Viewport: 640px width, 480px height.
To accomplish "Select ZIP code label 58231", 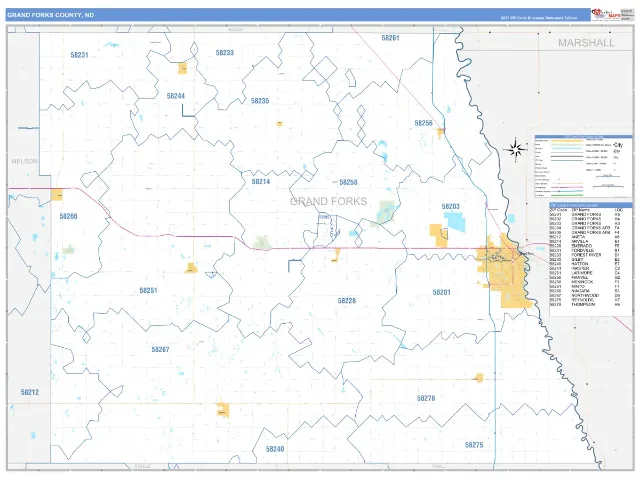I will pos(79,55).
